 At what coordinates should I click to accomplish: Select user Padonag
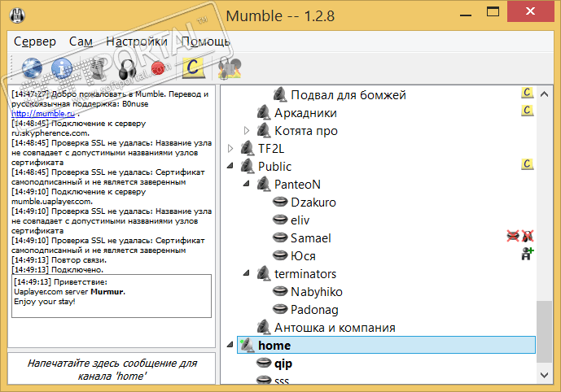click(314, 310)
